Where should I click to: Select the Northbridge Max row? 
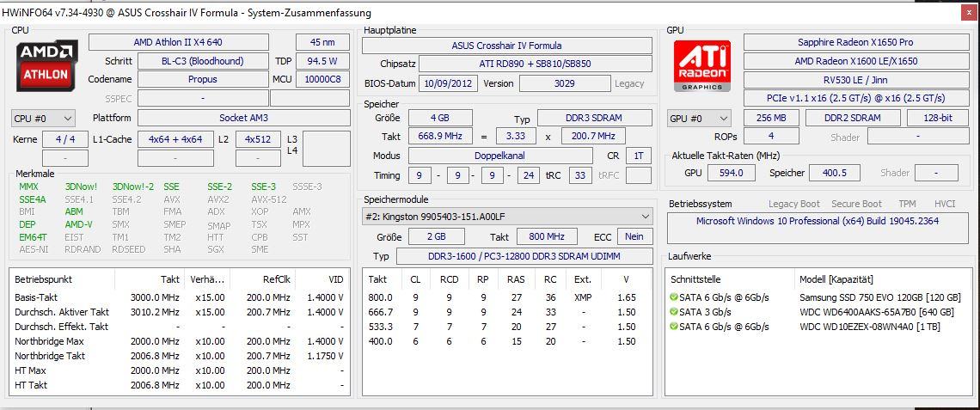[x=180, y=341]
